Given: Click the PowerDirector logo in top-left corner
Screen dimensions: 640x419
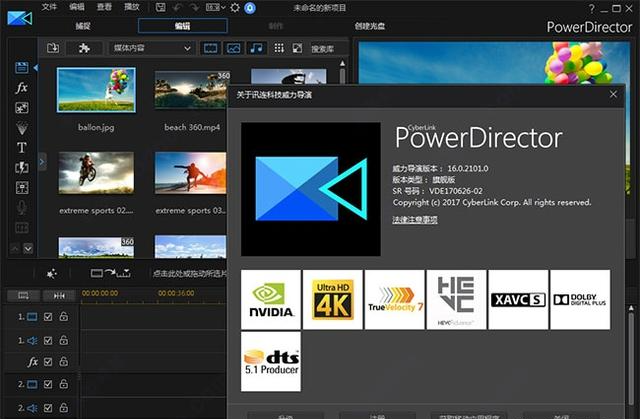Looking at the screenshot, I should (20, 18).
